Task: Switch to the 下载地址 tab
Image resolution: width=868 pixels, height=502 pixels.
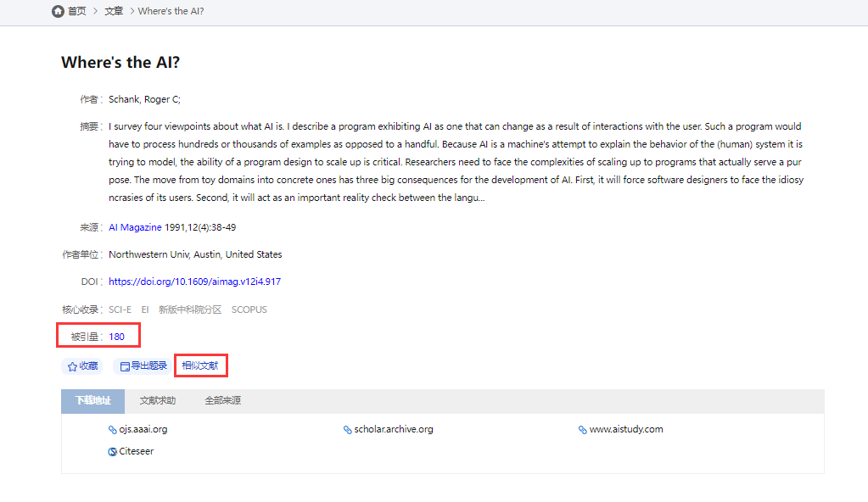Action: click(x=92, y=401)
